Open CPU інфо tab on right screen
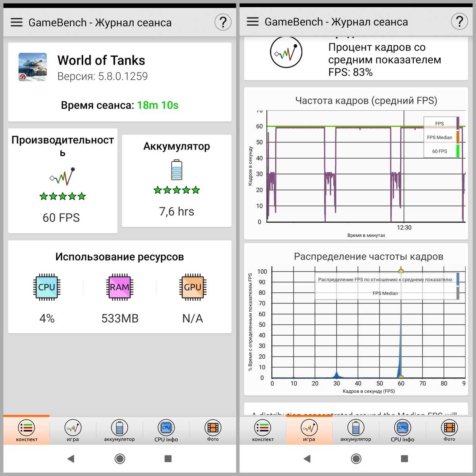Screen dimensions: 476x476 (x=402, y=431)
